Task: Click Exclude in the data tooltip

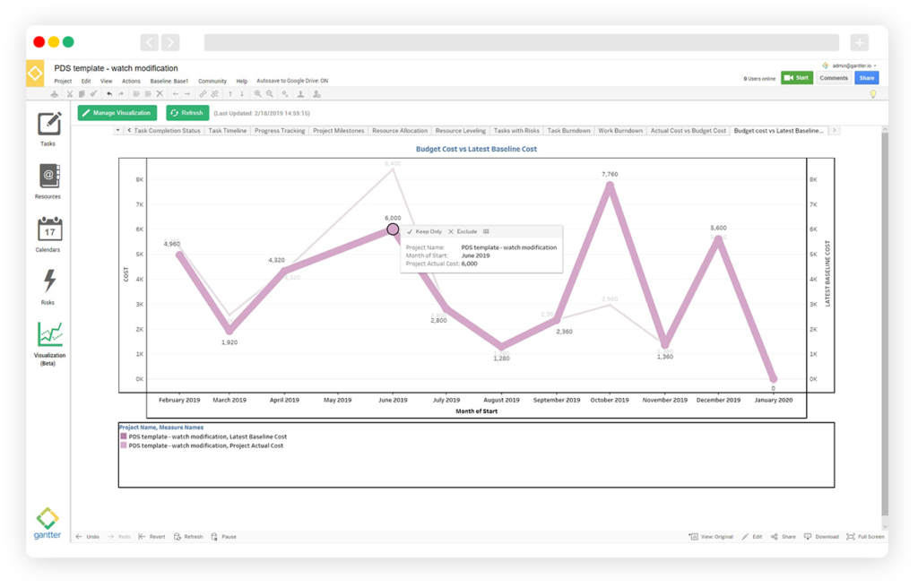Action: [463, 231]
